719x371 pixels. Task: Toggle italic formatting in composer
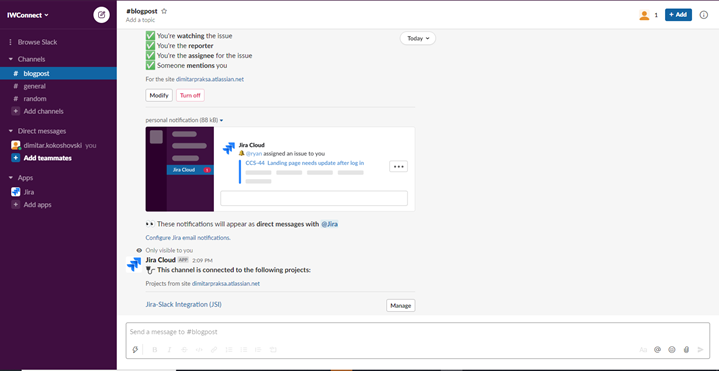(169, 349)
